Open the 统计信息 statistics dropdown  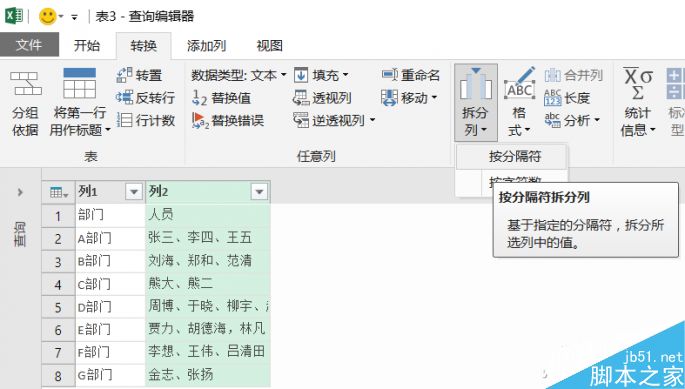(638, 102)
